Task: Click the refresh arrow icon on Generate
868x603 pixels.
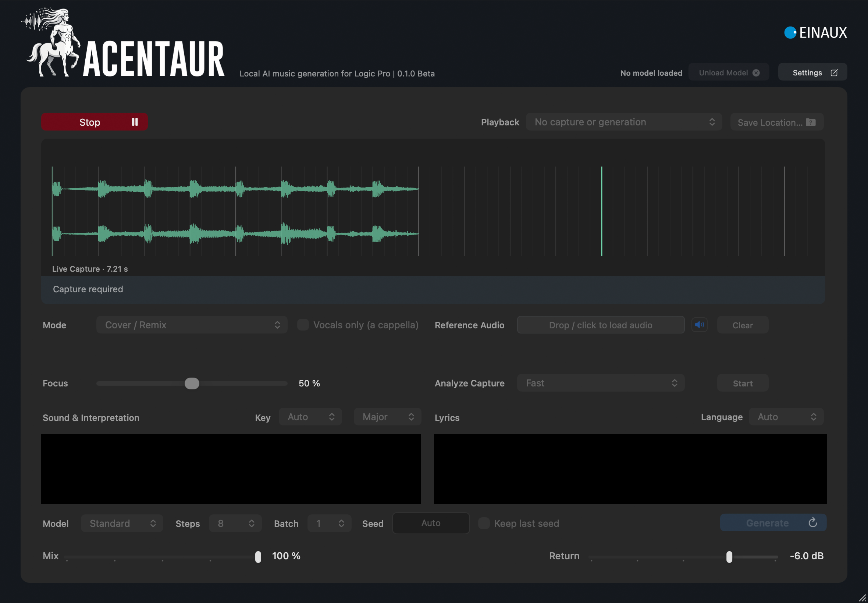Action: click(813, 523)
